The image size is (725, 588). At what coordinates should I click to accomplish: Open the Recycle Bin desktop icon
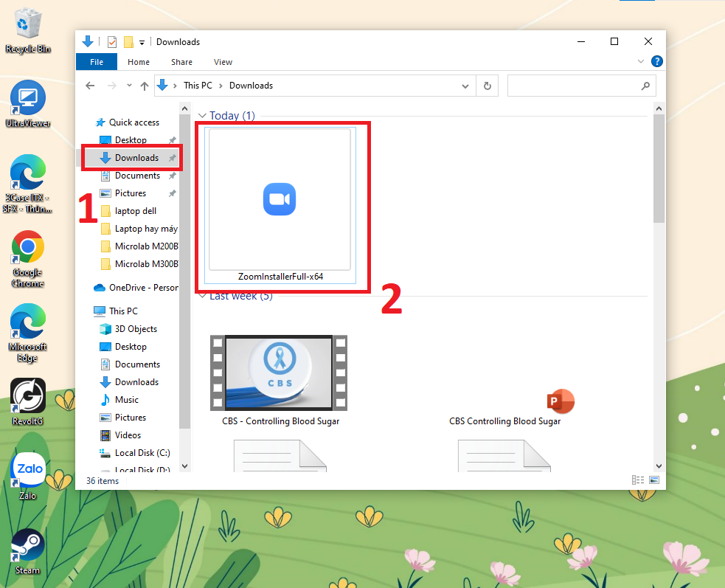[x=28, y=31]
